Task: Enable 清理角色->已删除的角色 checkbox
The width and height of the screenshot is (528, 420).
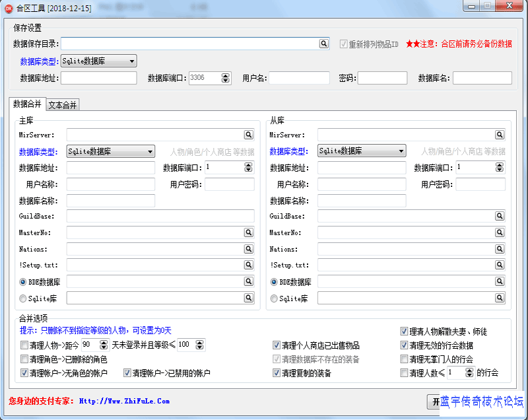Action: [24, 360]
